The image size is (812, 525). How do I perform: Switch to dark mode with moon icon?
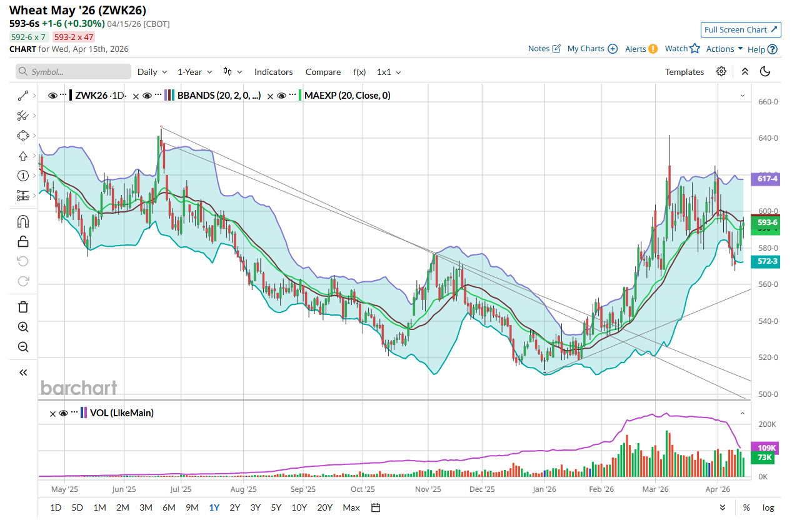(x=765, y=72)
